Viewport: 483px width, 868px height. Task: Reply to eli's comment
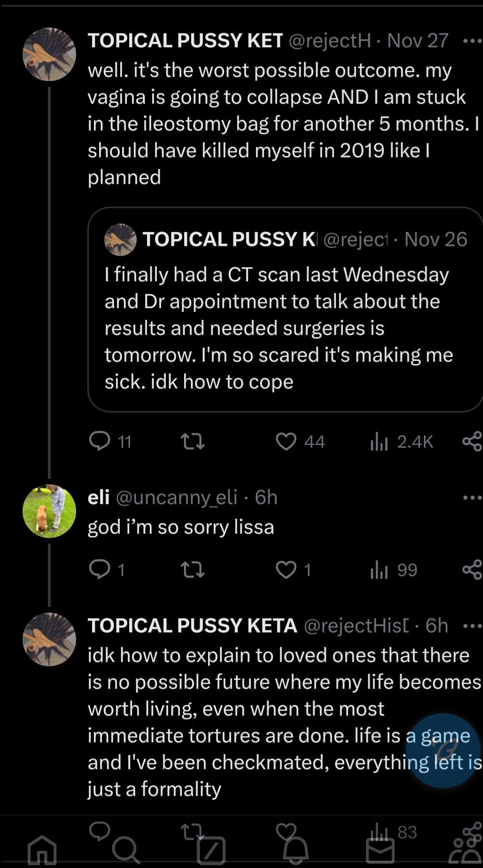[x=100, y=570]
